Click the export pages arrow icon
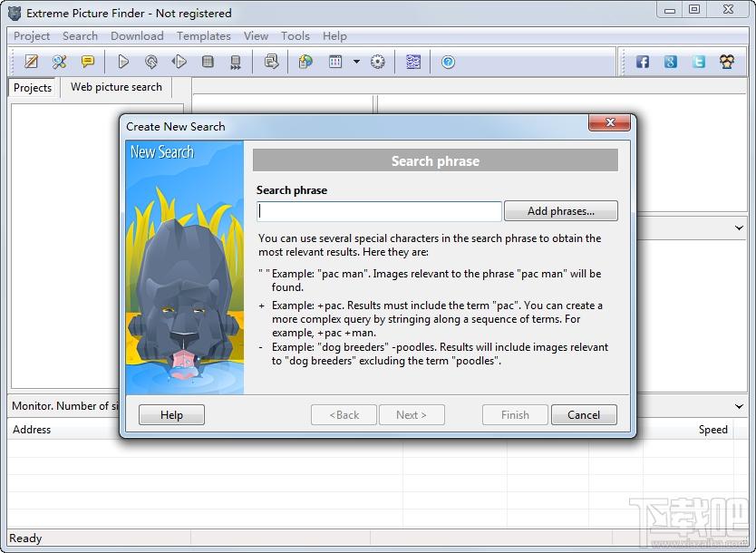 (x=271, y=62)
